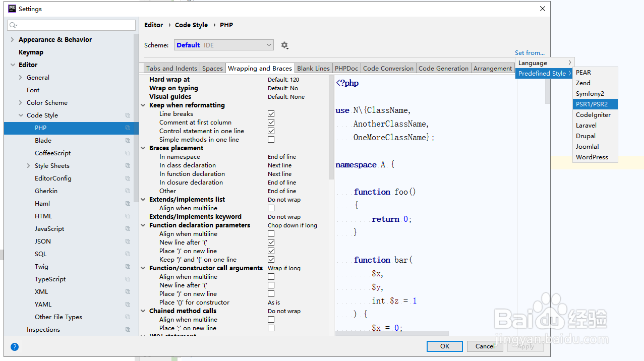Expand the Color Scheme tree node

tap(21, 103)
